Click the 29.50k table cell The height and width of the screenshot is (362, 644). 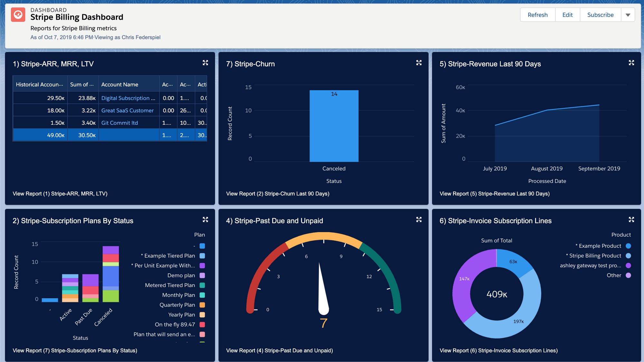coord(40,98)
